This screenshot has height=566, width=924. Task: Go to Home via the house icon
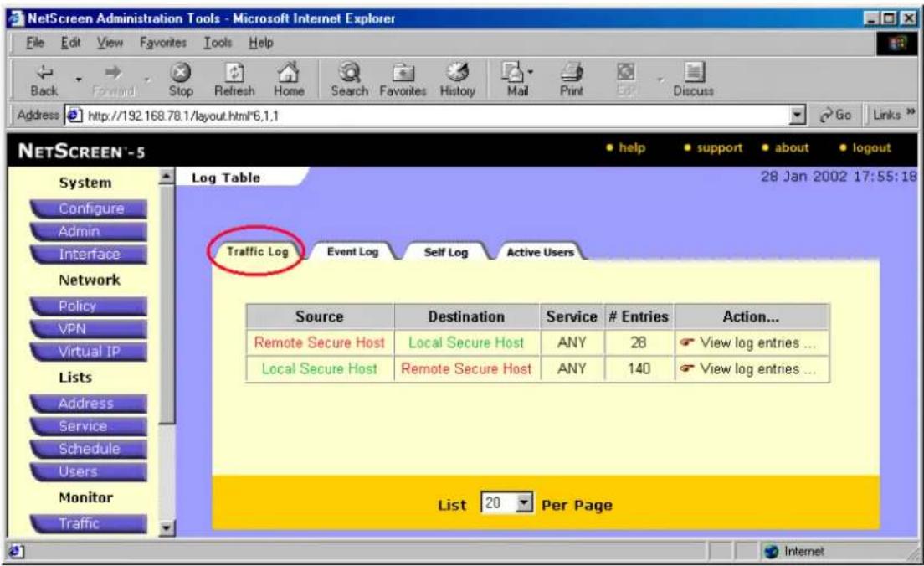click(x=288, y=73)
